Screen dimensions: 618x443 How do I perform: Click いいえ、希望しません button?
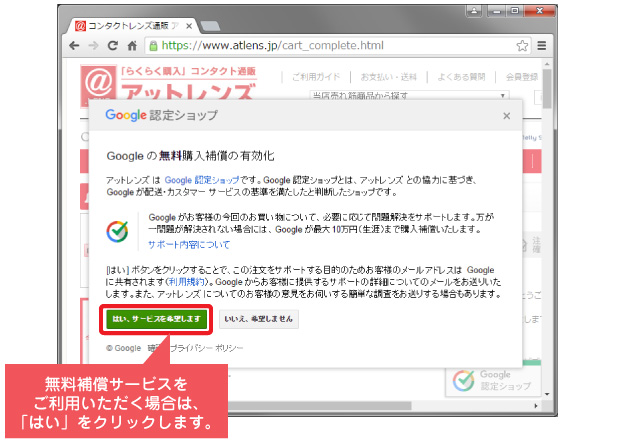click(259, 319)
